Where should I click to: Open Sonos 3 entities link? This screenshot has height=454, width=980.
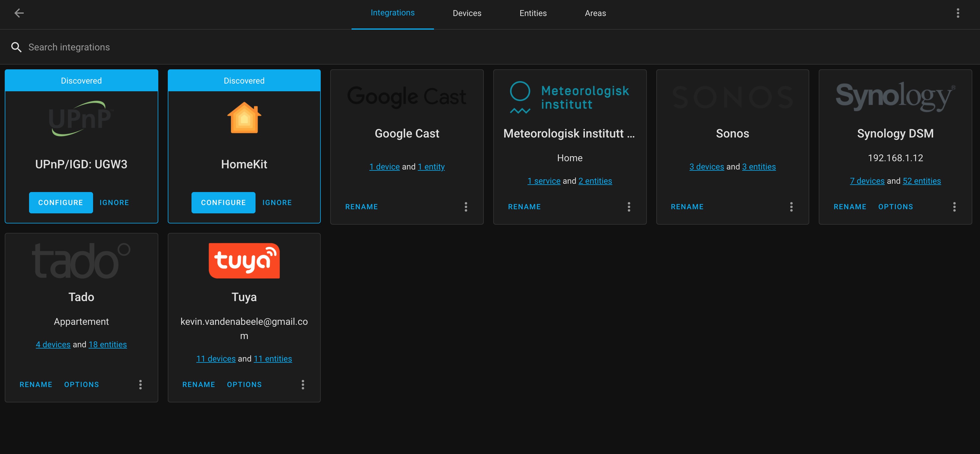tap(759, 167)
